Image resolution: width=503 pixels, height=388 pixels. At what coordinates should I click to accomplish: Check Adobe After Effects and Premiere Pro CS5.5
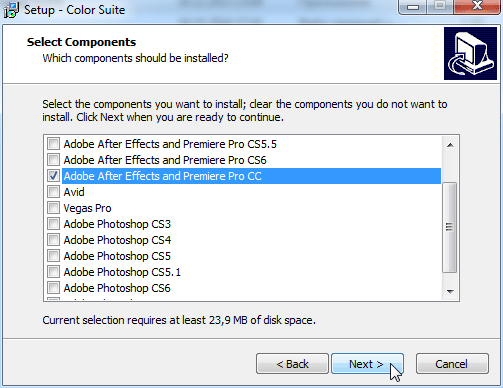pos(53,144)
